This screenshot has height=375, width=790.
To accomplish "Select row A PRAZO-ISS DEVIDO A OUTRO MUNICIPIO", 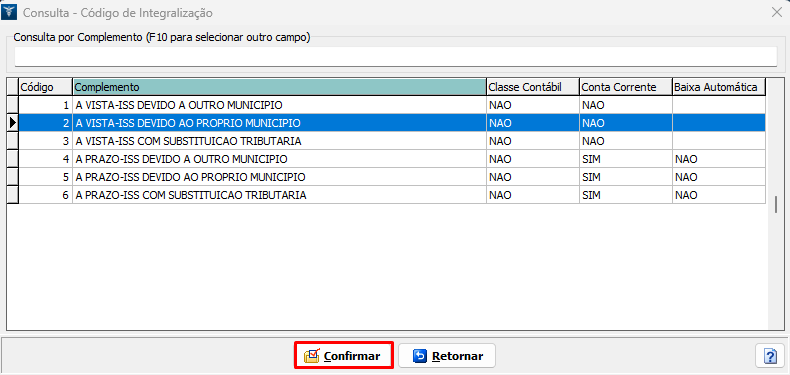I will tap(387, 159).
